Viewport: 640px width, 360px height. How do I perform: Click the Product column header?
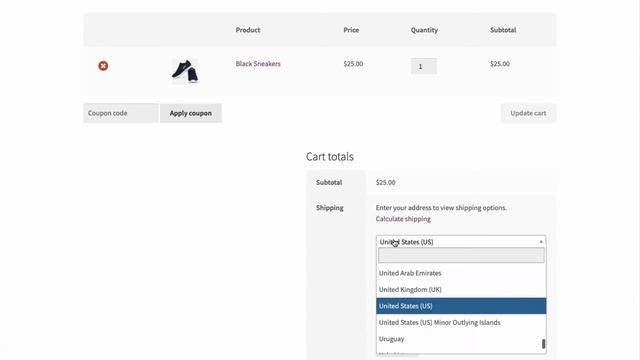248,30
